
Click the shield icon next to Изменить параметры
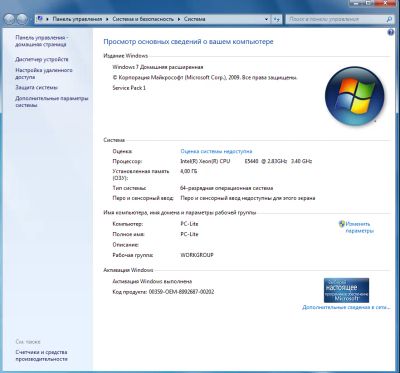342,224
